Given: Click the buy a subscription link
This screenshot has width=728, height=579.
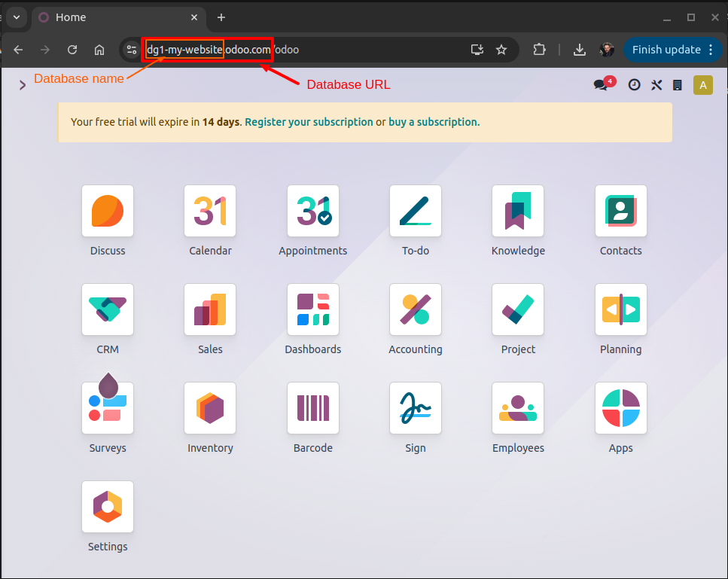Looking at the screenshot, I should 434,122.
